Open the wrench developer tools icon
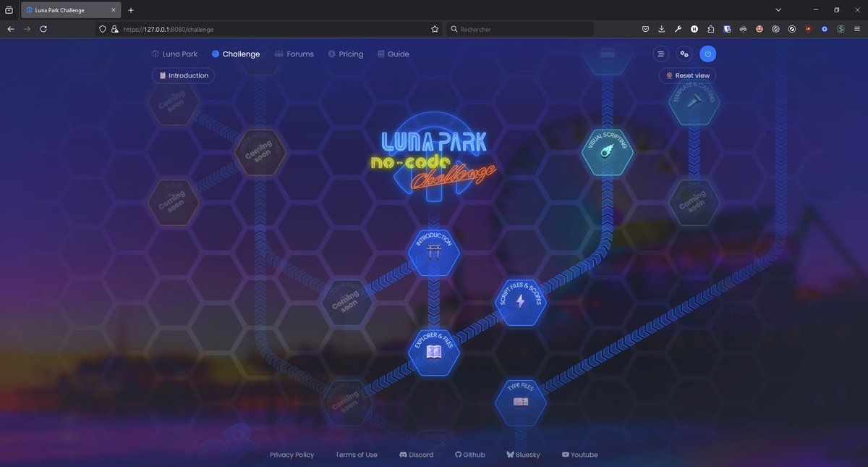The height and width of the screenshot is (467, 868). point(678,29)
